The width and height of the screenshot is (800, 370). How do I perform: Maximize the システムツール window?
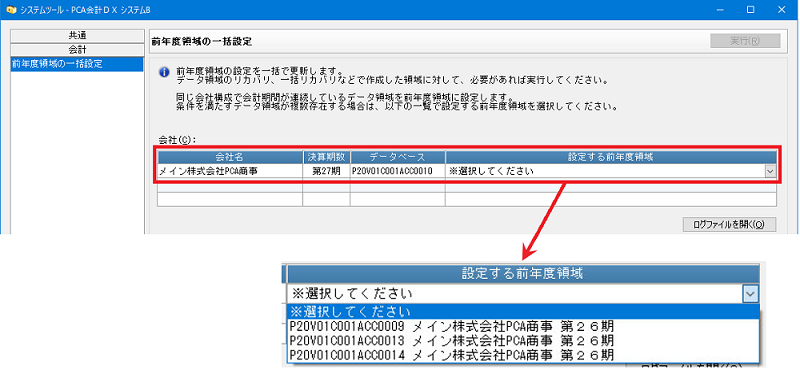click(750, 9)
